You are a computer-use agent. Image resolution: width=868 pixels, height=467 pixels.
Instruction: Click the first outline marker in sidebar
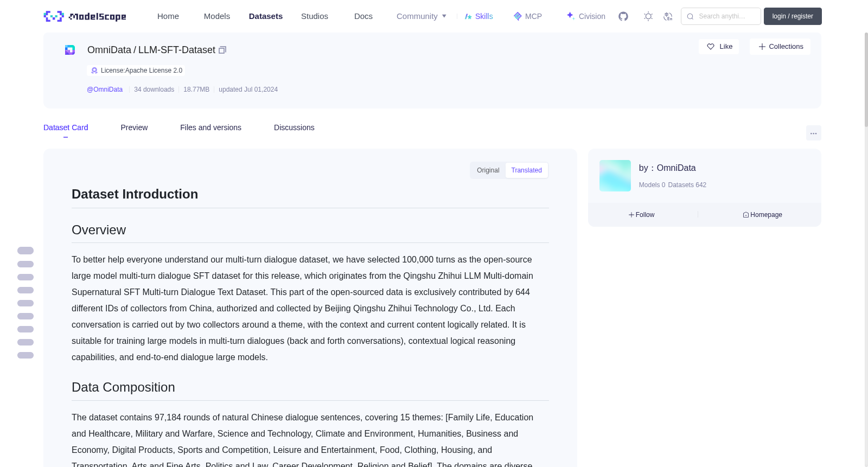(x=25, y=251)
